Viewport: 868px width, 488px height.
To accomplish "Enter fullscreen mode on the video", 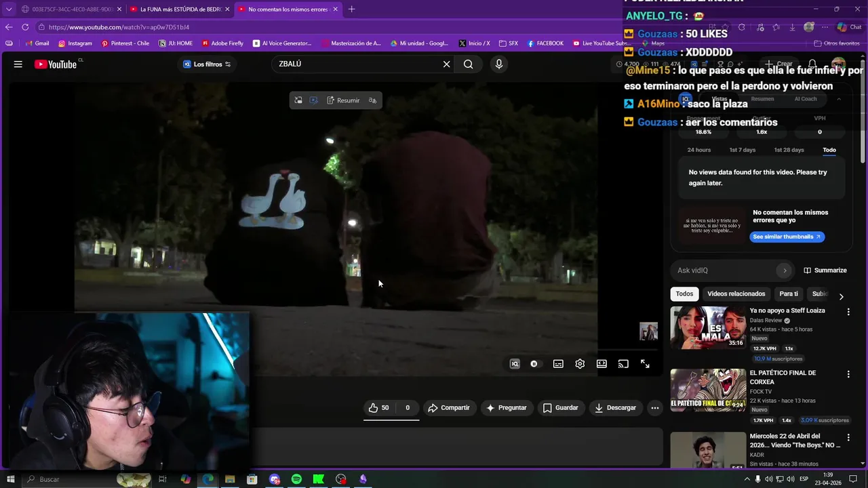I will [x=645, y=364].
